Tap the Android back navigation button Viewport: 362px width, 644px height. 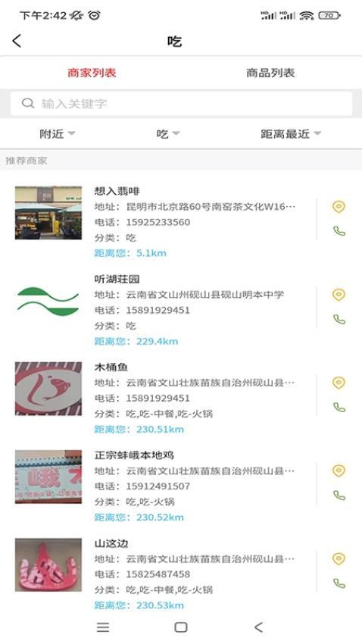pos(258,627)
